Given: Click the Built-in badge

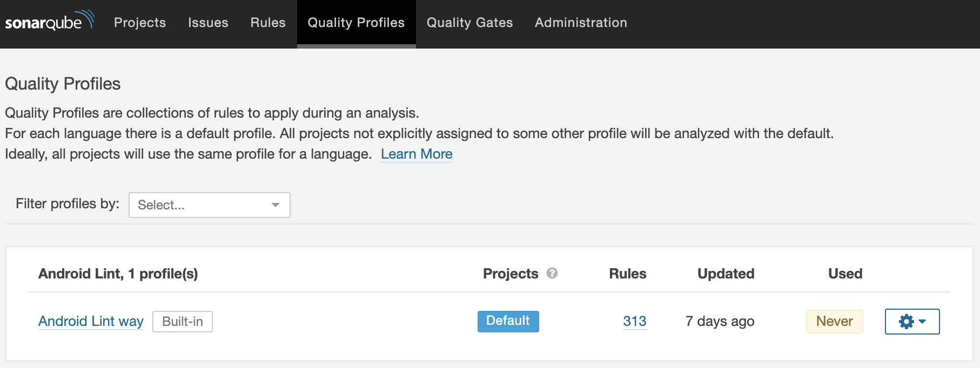Looking at the screenshot, I should pos(183,322).
